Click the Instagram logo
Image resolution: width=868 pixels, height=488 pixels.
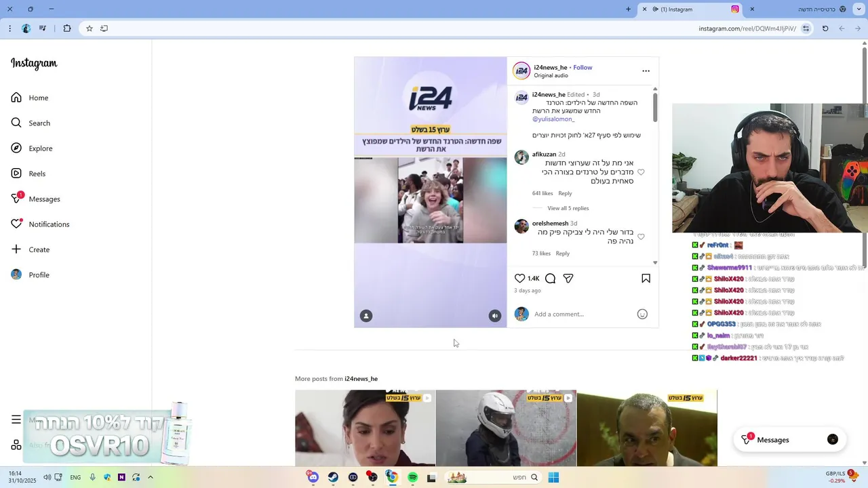pyautogui.click(x=34, y=64)
